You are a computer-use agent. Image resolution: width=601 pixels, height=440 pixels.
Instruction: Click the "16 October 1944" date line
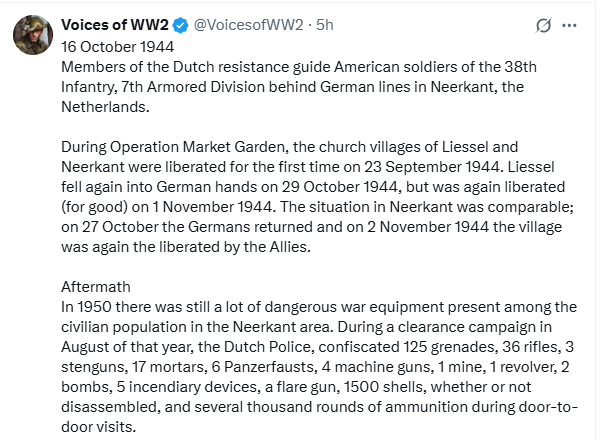click(117, 46)
